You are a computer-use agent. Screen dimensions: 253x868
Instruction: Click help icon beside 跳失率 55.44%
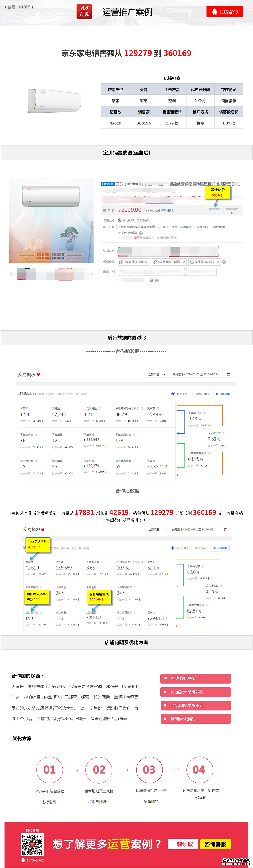tap(158, 408)
